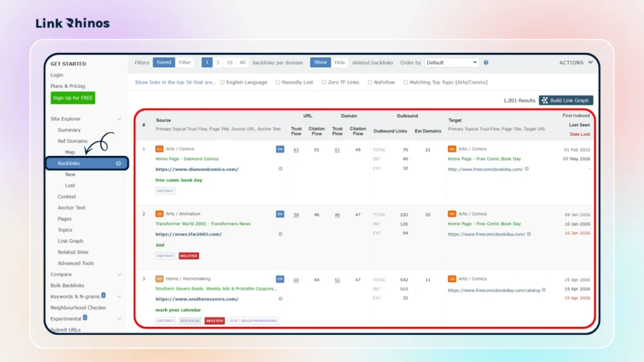Open https://www.southernsavers.com/ source link

(197, 299)
